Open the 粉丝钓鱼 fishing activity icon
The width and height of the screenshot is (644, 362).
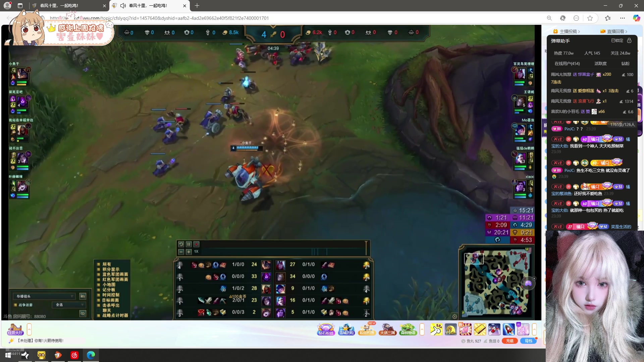(x=367, y=329)
